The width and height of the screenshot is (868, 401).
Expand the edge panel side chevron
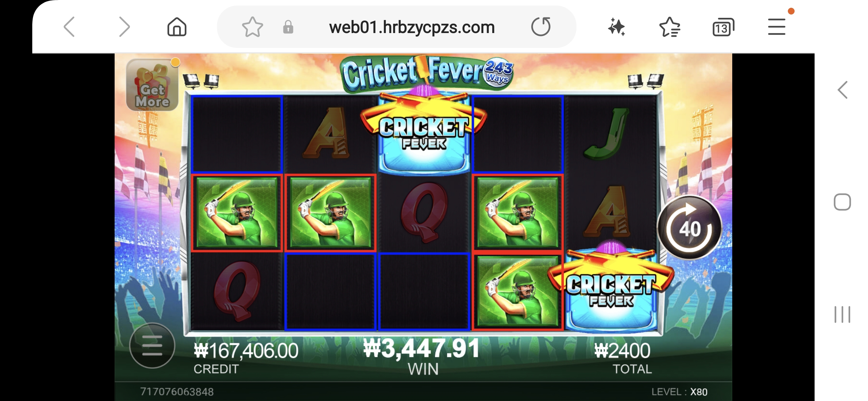pos(843,90)
